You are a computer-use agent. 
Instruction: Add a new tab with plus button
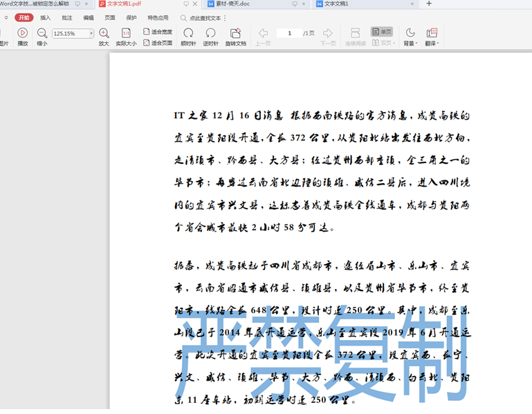pos(429,3)
